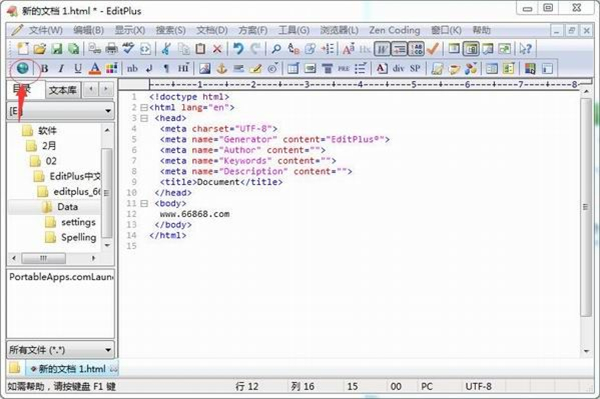This screenshot has width=600, height=399.
Task: Insert preformatted tag with the PRE icon
Action: tap(344, 68)
